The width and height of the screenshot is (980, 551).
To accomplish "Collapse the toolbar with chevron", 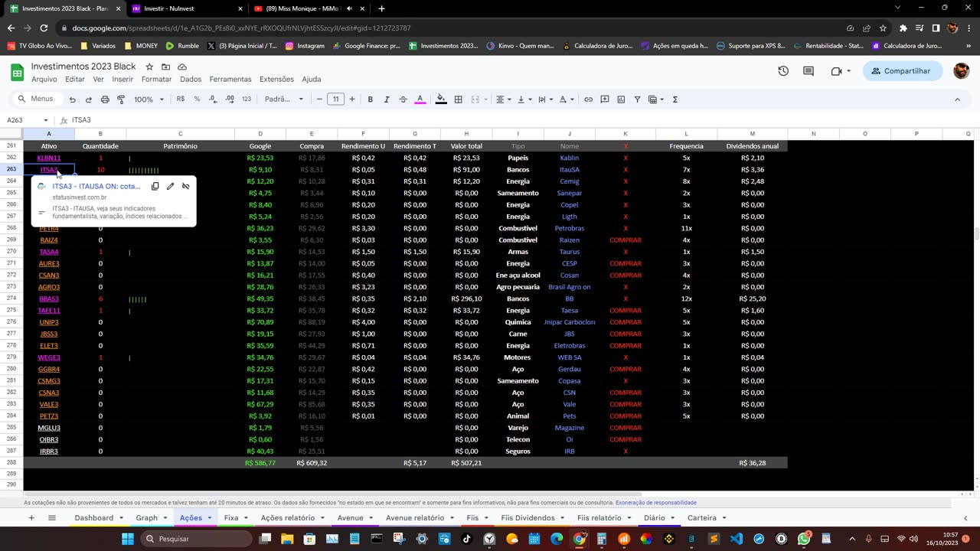I will (x=957, y=99).
